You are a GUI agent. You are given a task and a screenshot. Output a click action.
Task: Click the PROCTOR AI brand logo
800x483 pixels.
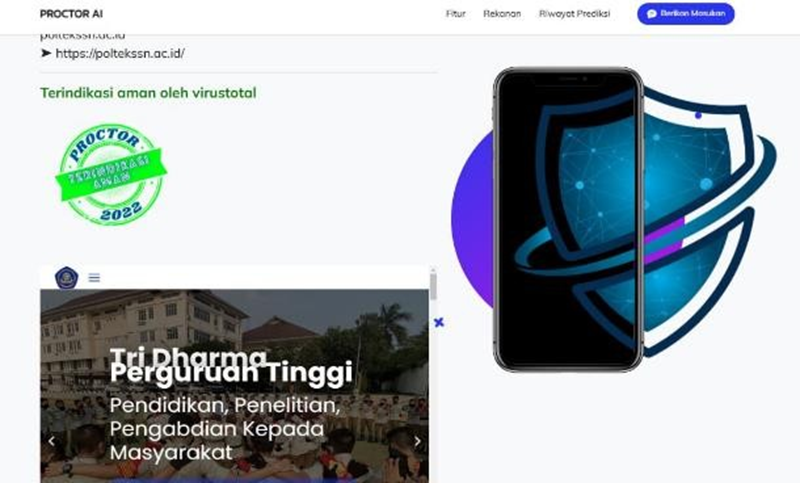71,14
